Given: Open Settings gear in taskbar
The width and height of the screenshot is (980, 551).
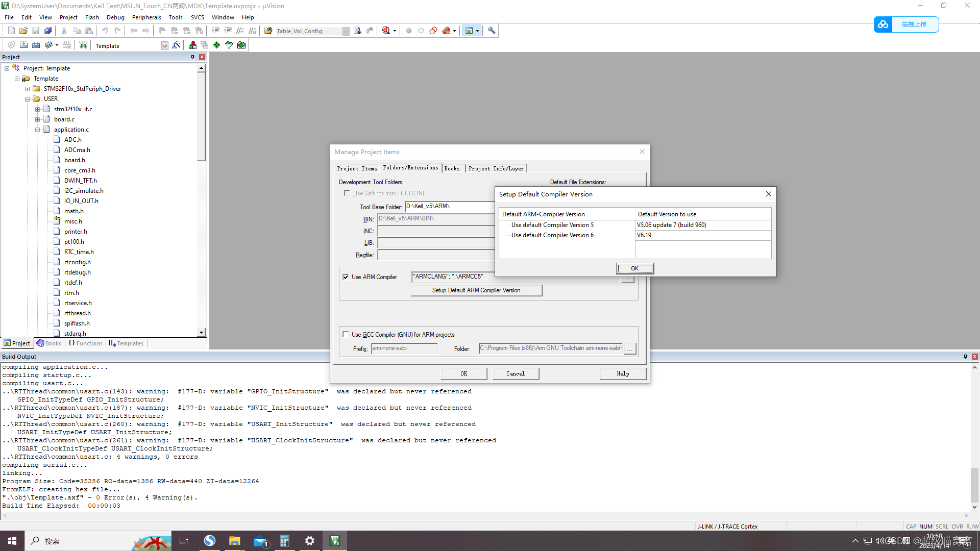Looking at the screenshot, I should click(x=310, y=541).
